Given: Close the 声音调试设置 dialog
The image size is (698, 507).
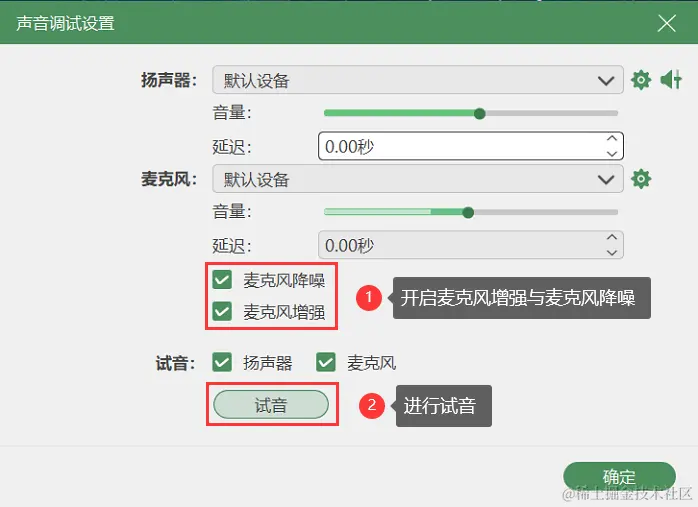Looking at the screenshot, I should 666,23.
